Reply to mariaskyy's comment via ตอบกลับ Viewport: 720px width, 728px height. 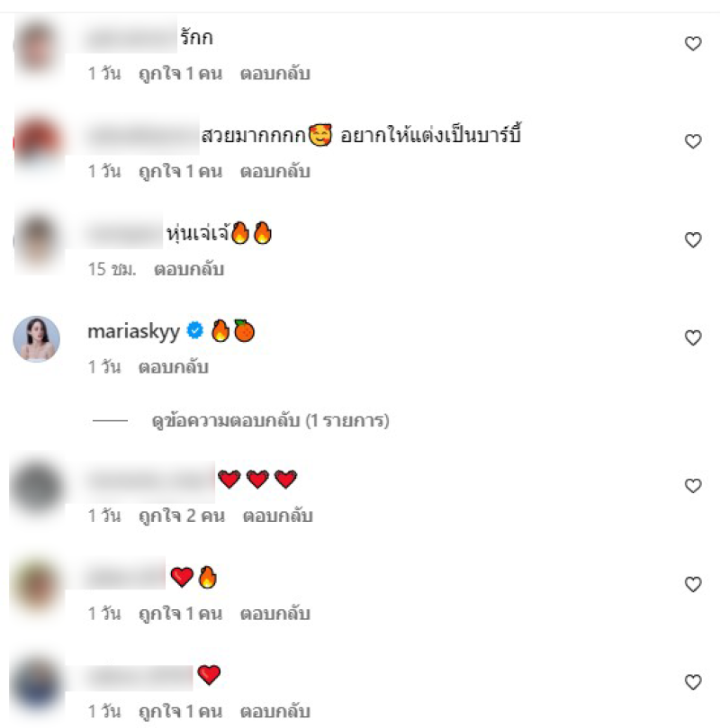point(173,367)
